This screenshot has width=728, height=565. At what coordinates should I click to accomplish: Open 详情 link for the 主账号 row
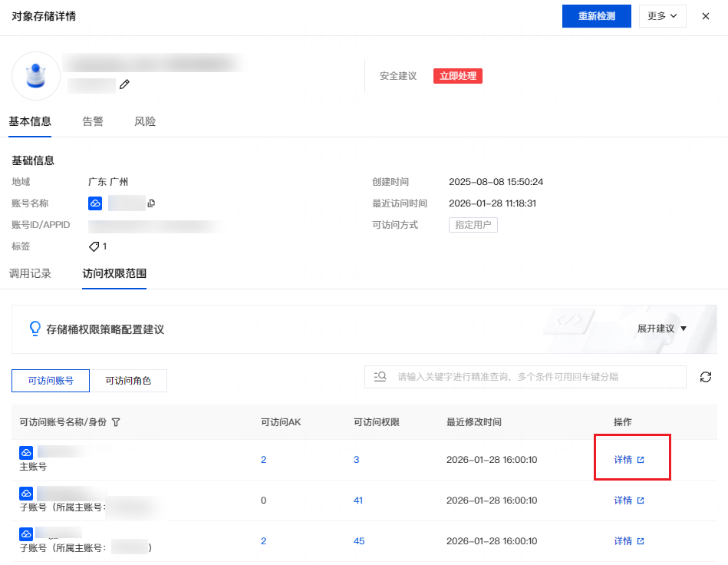629,460
